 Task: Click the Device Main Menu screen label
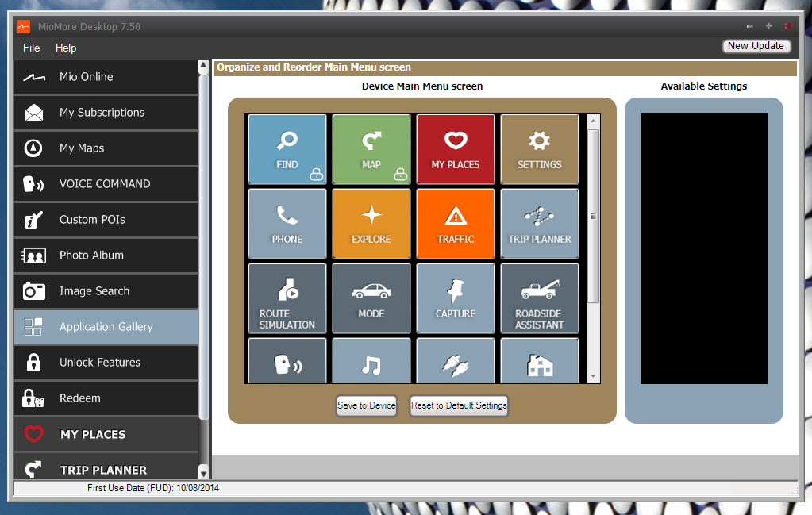[x=422, y=86]
